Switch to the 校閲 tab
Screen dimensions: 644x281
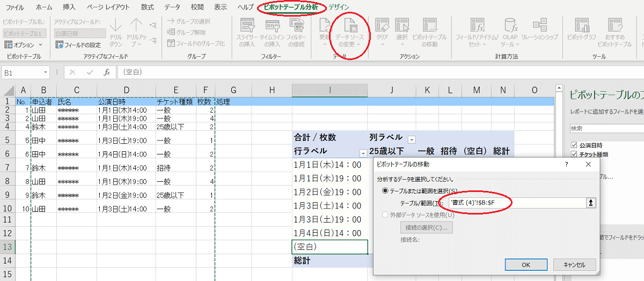(197, 8)
